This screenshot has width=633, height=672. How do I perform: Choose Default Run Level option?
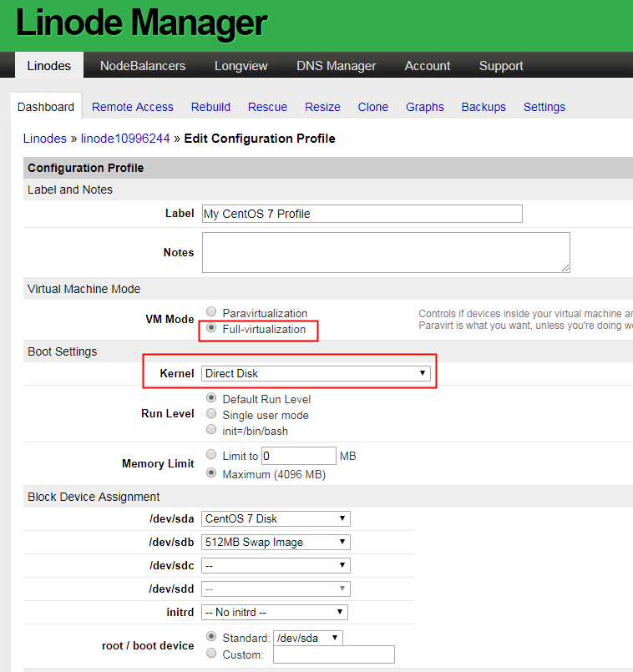(211, 397)
